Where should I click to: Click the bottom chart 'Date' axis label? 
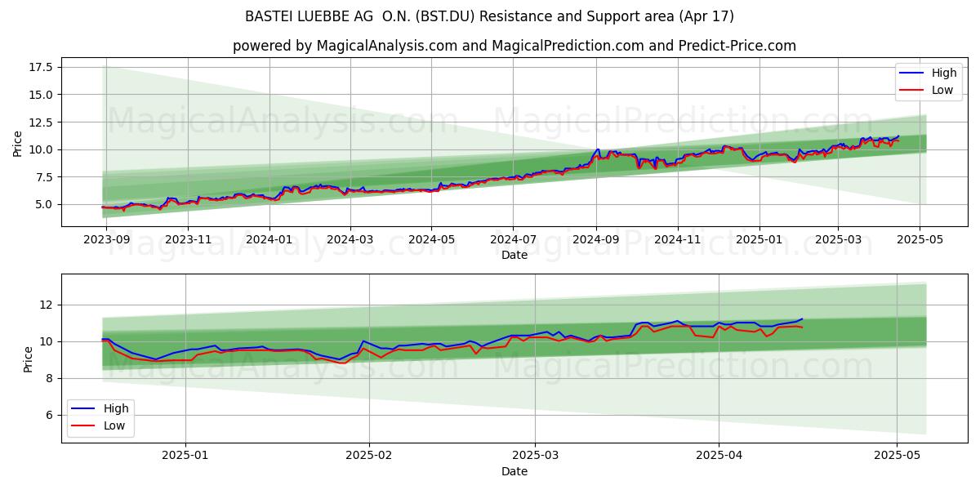514,471
